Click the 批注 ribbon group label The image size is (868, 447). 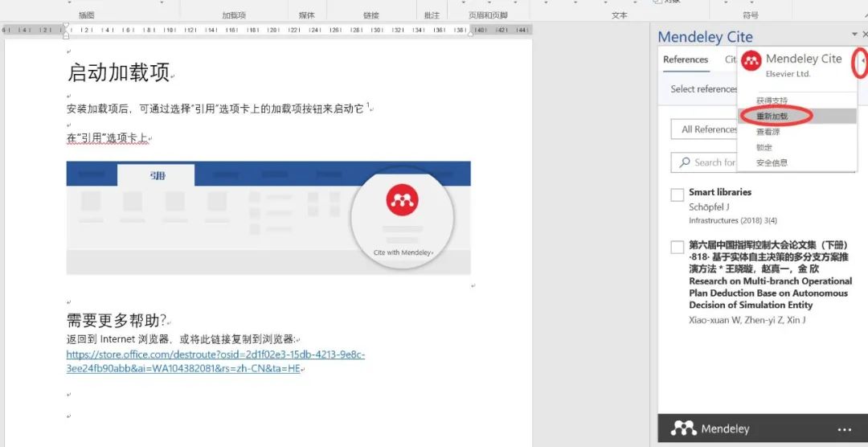432,15
